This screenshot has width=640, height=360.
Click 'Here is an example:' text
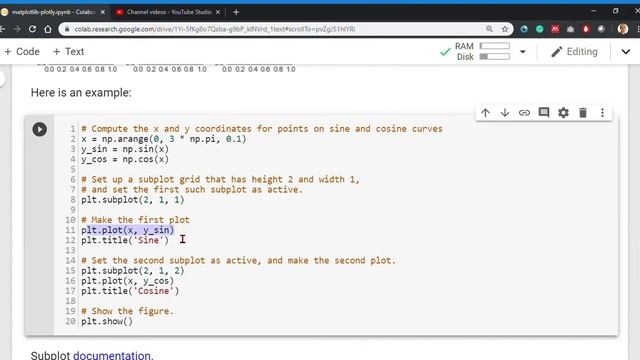click(x=81, y=93)
